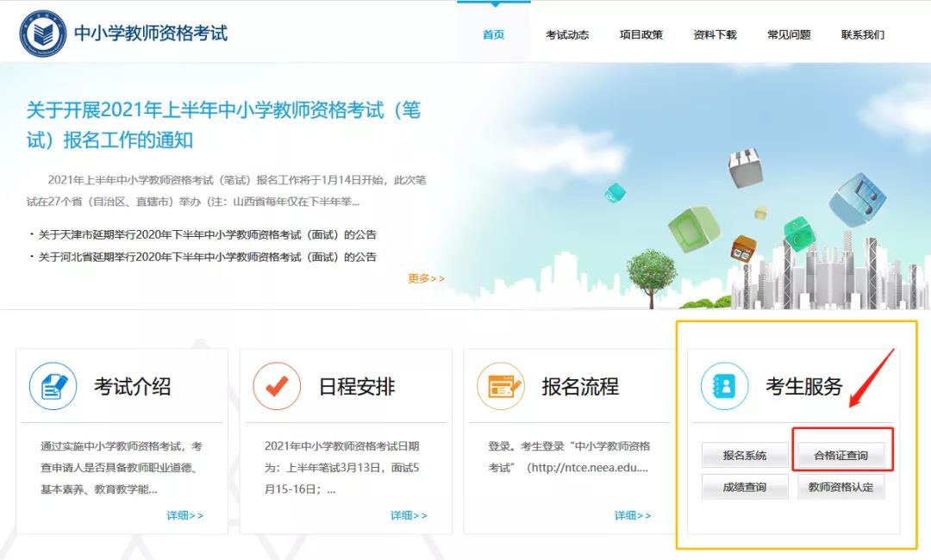Click the 日程安排 checkmark icon

click(277, 386)
